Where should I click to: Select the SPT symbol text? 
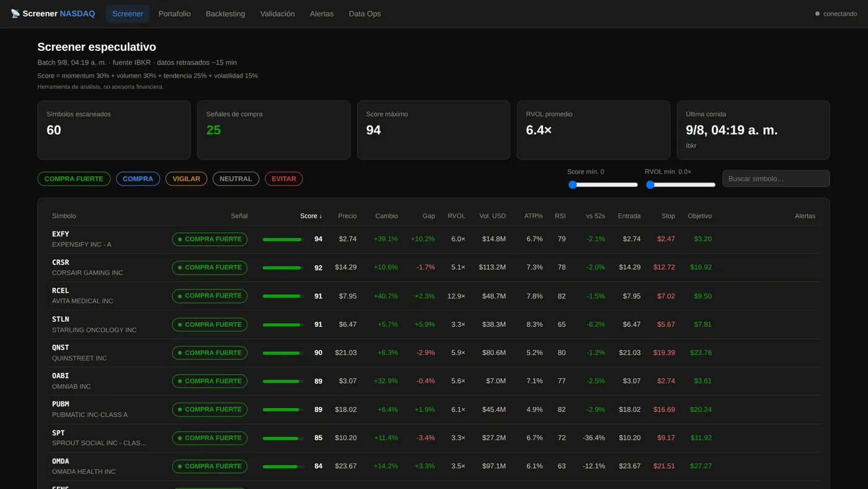click(x=58, y=433)
